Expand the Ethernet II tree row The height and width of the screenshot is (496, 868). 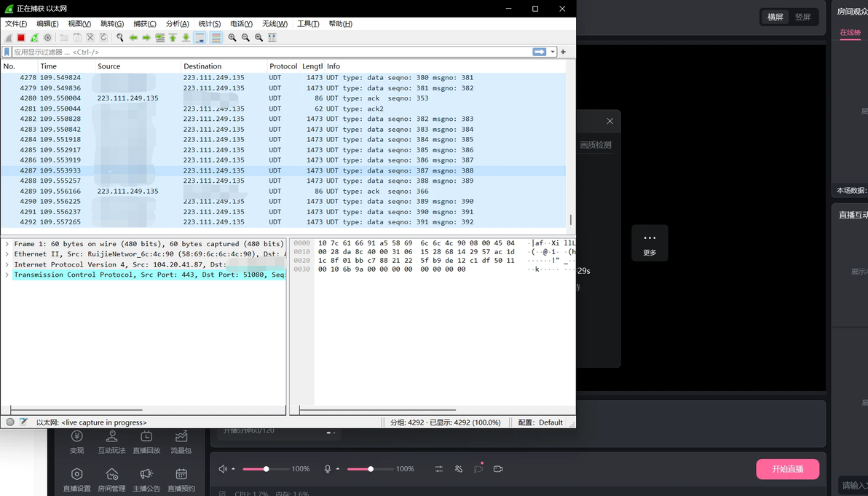tap(7, 254)
